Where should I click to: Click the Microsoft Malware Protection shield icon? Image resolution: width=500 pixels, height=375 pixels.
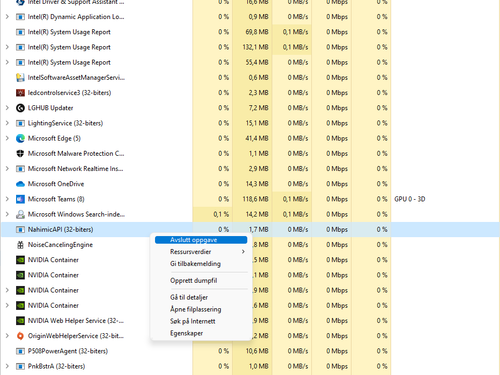(20, 154)
